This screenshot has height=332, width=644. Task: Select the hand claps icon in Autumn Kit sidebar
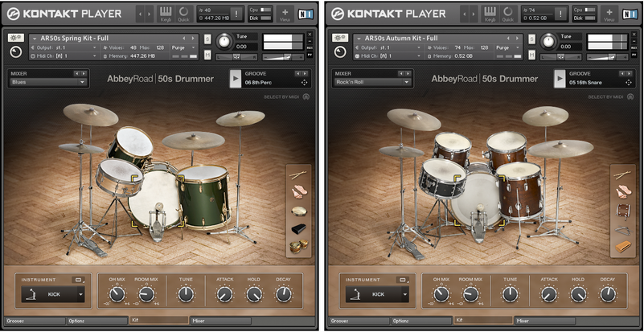tap(622, 192)
